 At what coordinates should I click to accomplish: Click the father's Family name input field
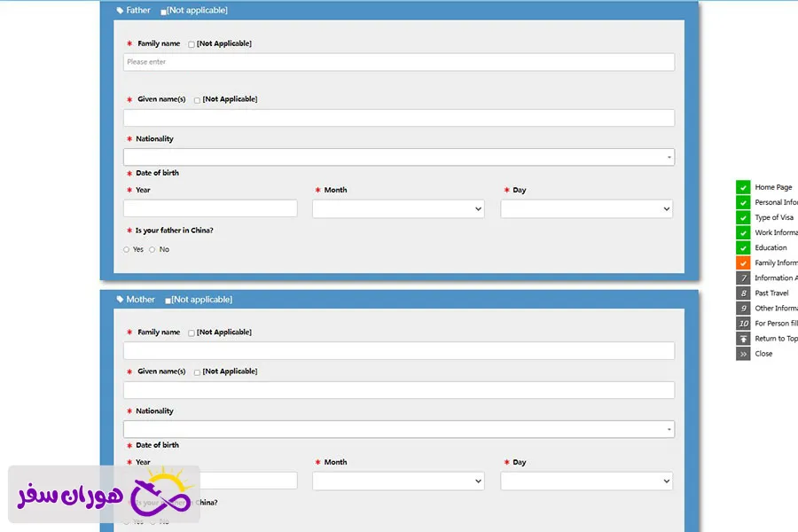point(398,62)
